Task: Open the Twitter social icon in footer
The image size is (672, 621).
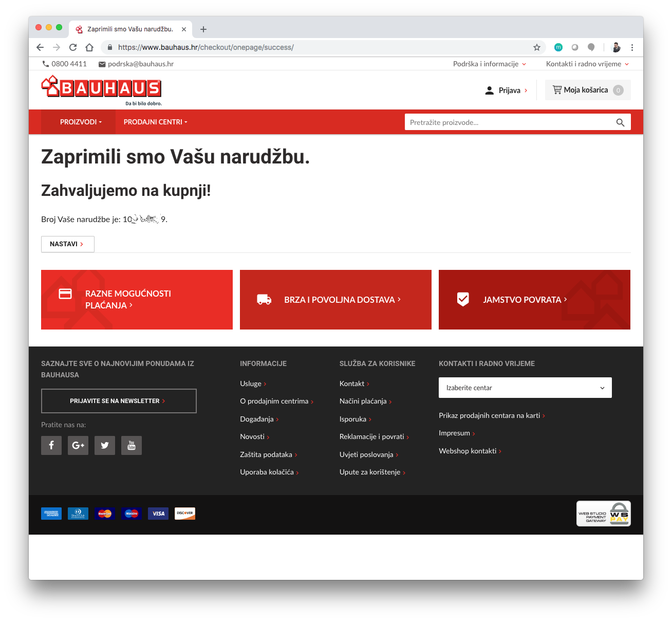Action: pyautogui.click(x=105, y=445)
